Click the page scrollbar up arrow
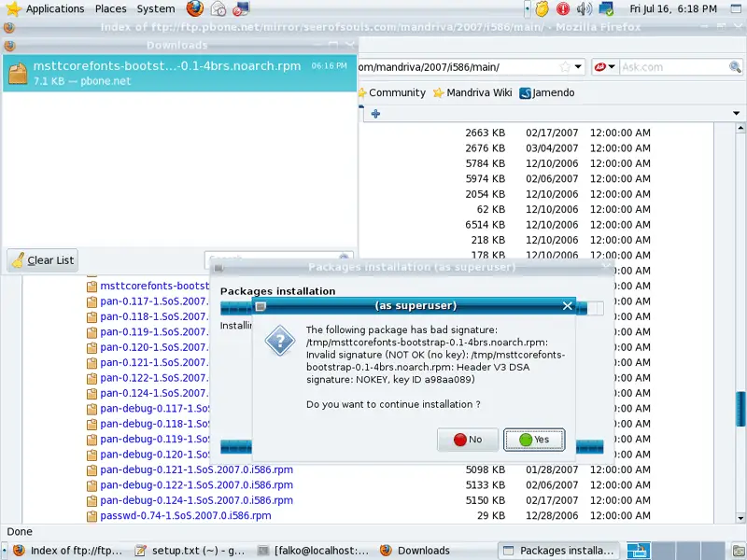Image resolution: width=747 pixels, height=560 pixels. [x=740, y=128]
